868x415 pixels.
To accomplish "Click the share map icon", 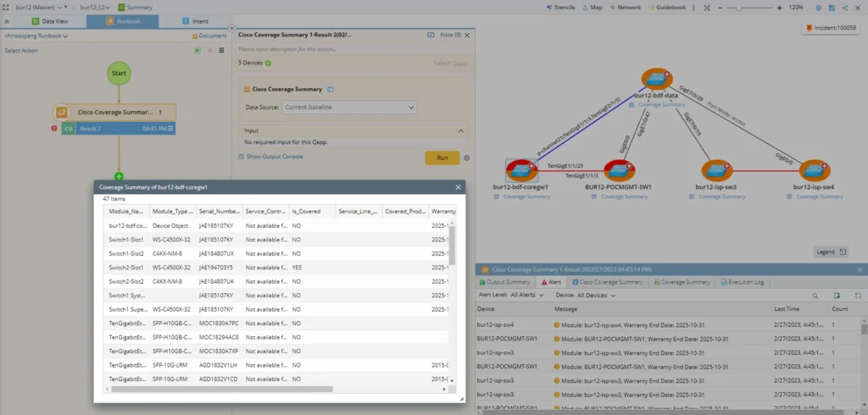I will pos(845,8).
